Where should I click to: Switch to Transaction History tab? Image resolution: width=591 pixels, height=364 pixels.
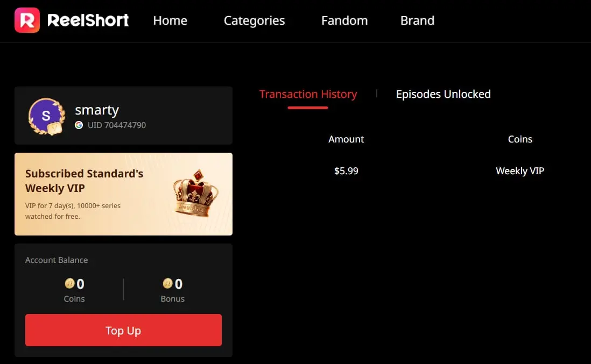click(x=308, y=94)
